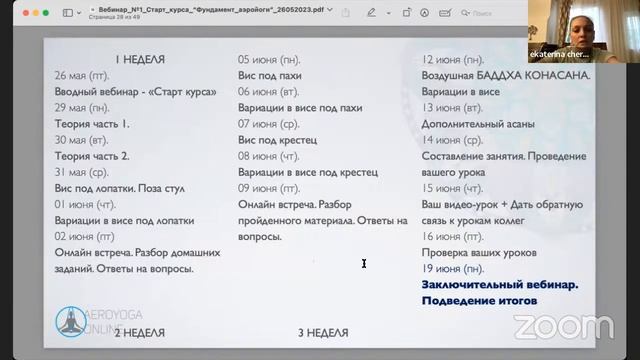Image resolution: width=640 pixels, height=360 pixels.
Task: Open the highlight color dropdown arrow
Action: coord(388,13)
